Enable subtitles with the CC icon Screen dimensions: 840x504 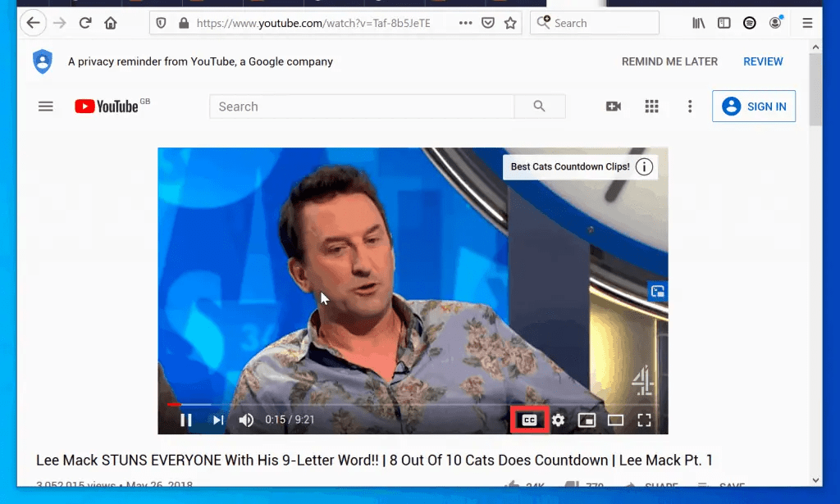tap(529, 419)
